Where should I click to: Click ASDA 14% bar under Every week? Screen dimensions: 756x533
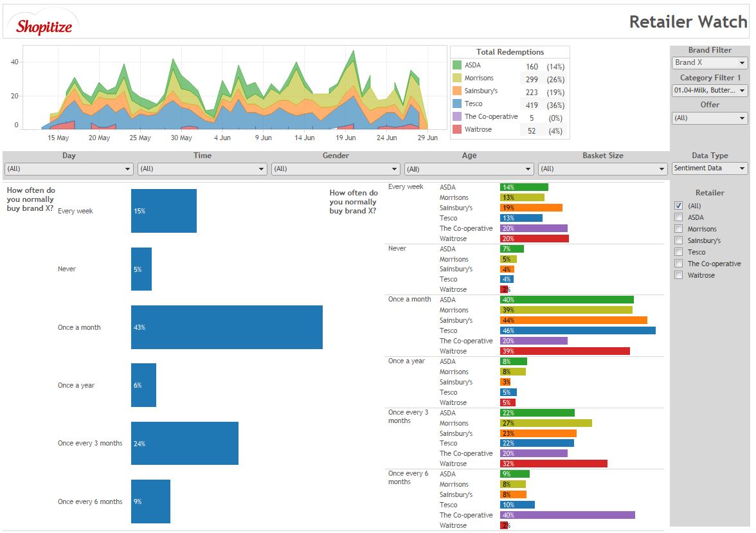[524, 187]
